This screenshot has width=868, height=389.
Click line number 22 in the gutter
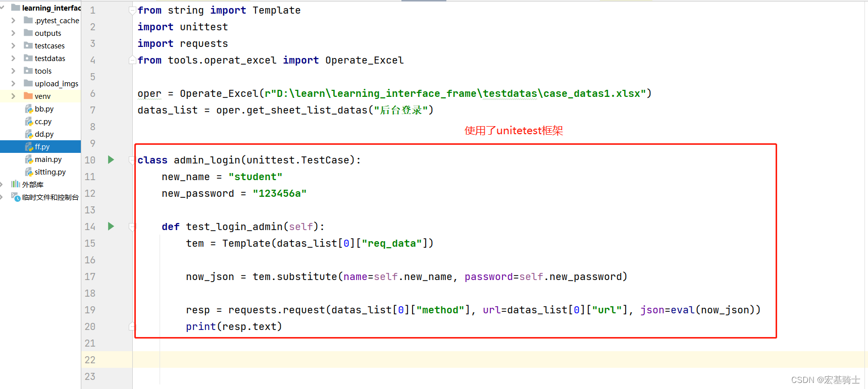click(x=90, y=360)
